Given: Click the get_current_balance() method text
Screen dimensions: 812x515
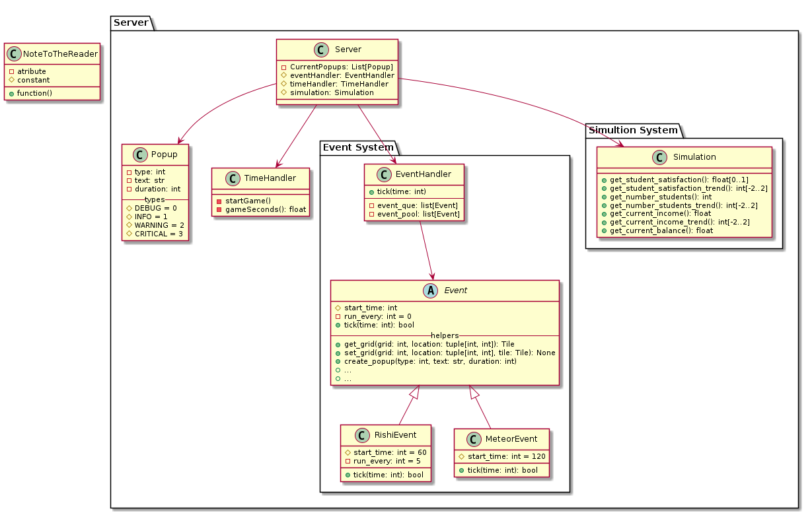Looking at the screenshot, I should click(x=661, y=230).
